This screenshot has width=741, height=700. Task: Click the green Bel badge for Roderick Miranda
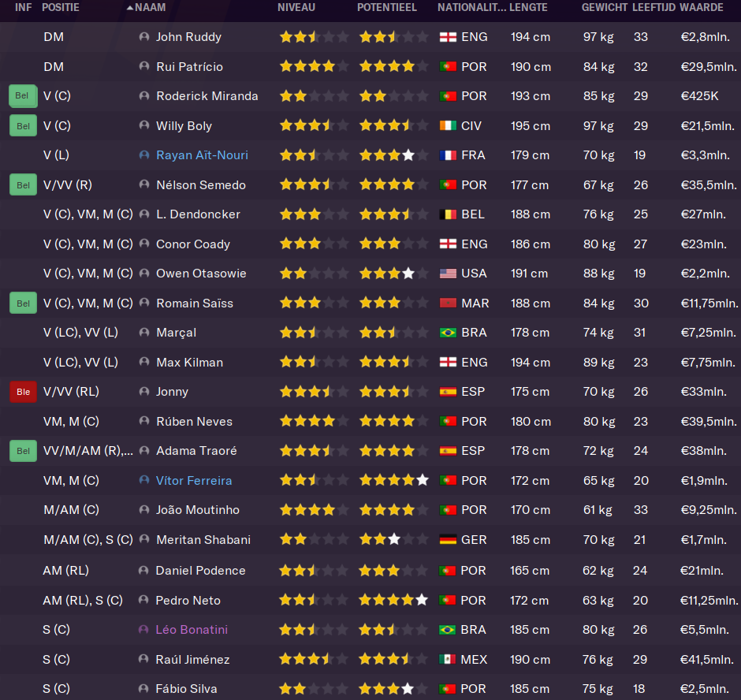point(23,96)
